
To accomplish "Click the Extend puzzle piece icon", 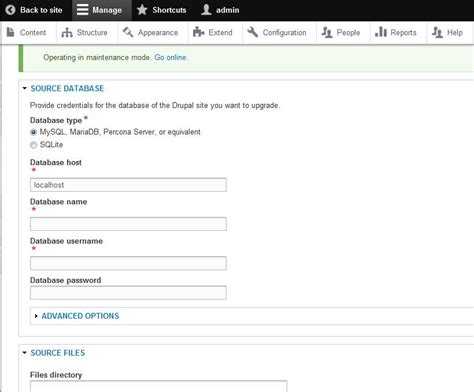I will (x=198, y=32).
